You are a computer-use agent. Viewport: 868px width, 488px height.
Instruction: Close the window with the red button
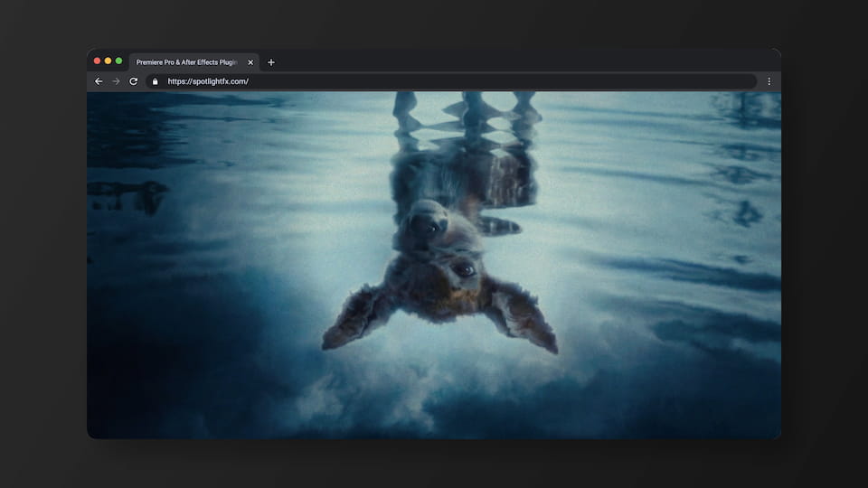coord(97,61)
